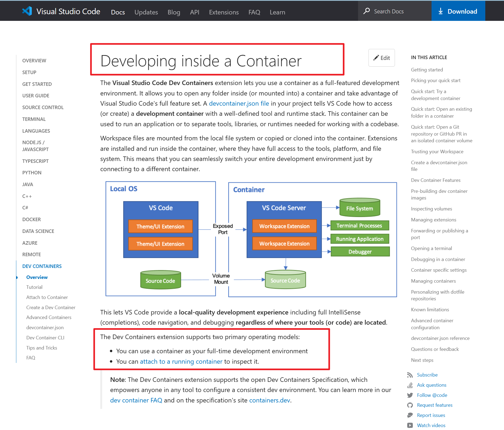This screenshot has width=504, height=430.
Task: Jump to Questions or feedback section
Action: [x=435, y=349]
